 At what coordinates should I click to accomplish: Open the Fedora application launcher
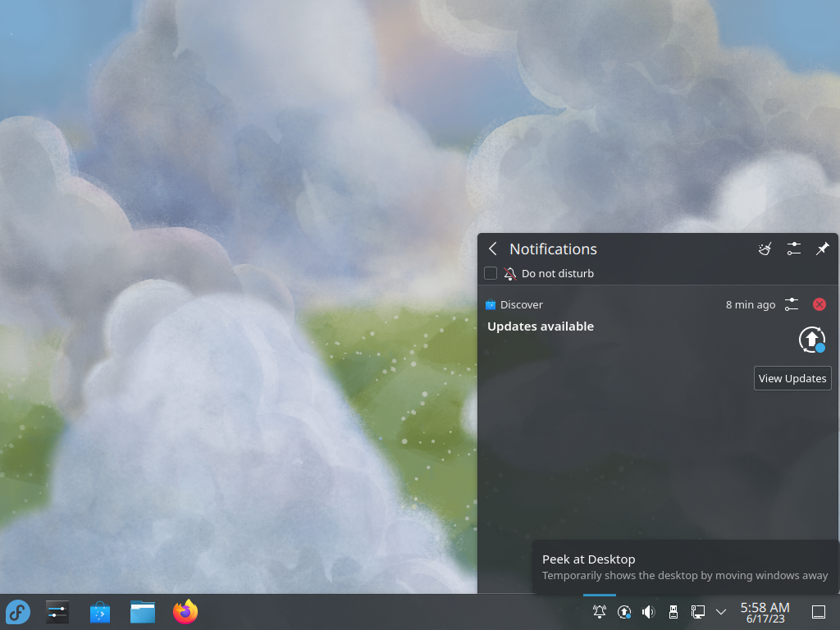tap(18, 612)
